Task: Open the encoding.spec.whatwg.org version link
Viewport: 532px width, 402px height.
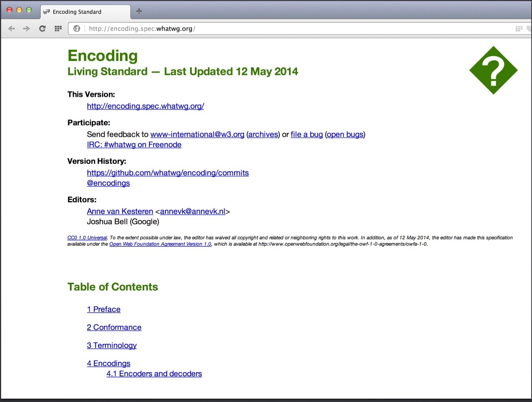Action: [x=146, y=106]
